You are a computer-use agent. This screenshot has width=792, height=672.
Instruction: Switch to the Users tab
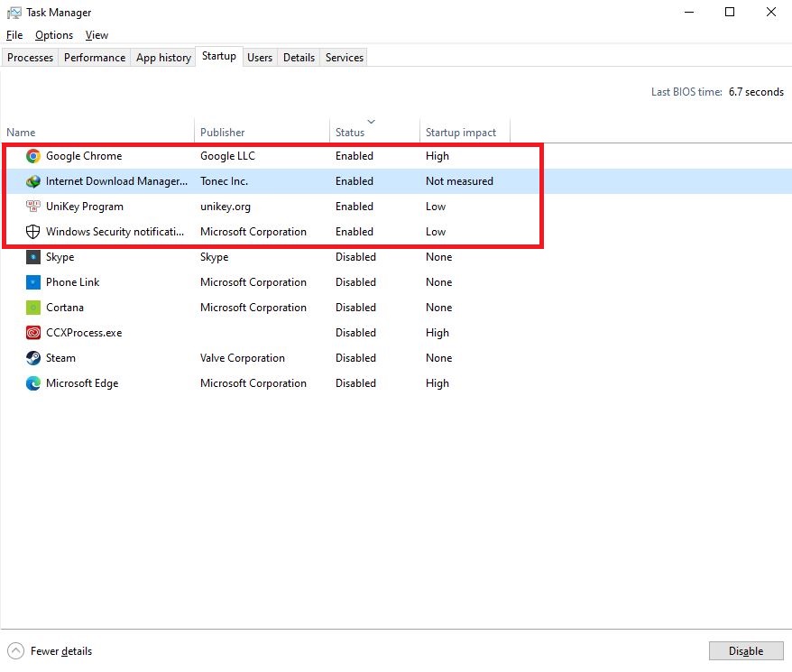(260, 58)
